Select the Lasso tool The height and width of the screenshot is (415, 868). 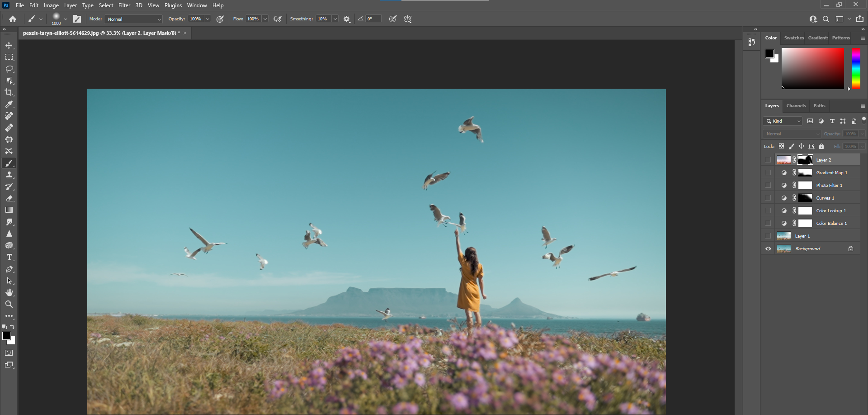pos(9,69)
